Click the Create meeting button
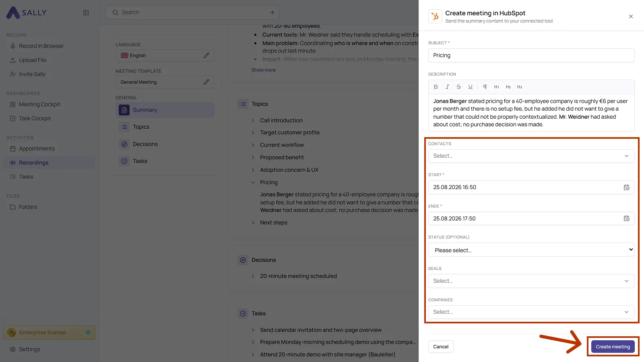Image resolution: width=644 pixels, height=362 pixels. pyautogui.click(x=613, y=347)
